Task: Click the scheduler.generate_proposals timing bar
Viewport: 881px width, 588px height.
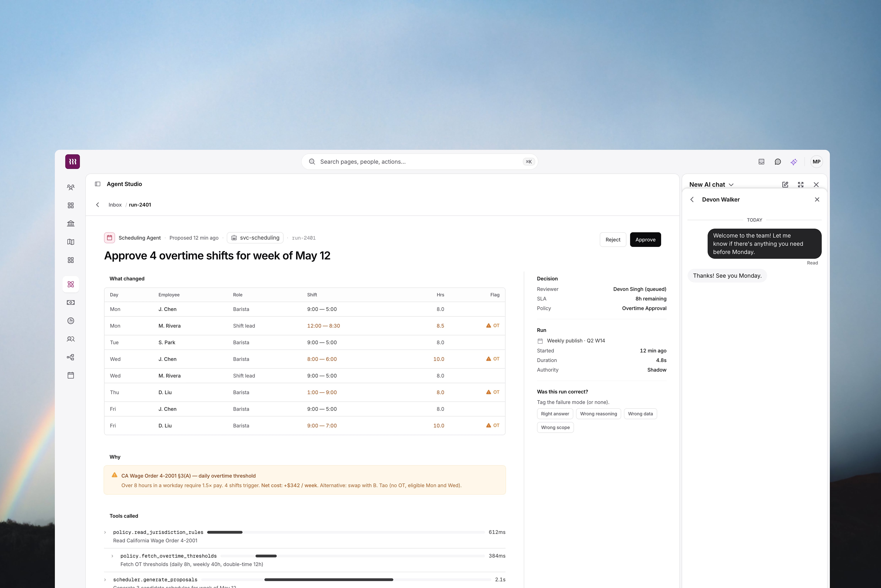Action: (346, 580)
